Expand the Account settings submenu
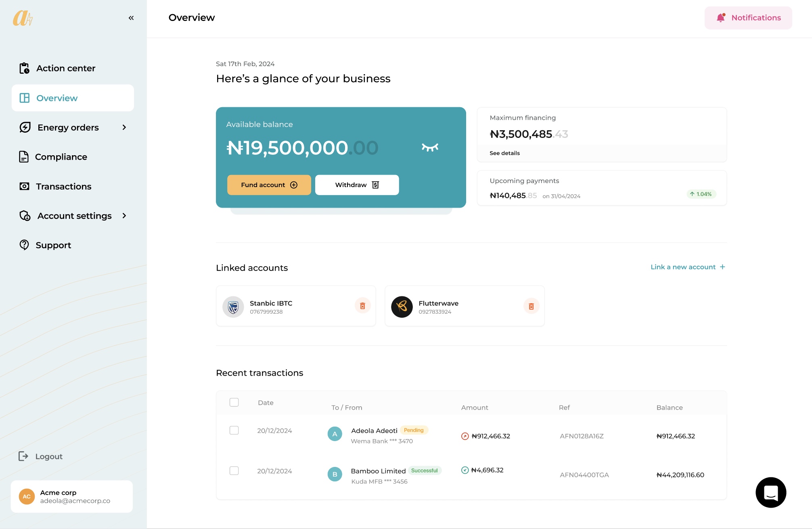 124,216
